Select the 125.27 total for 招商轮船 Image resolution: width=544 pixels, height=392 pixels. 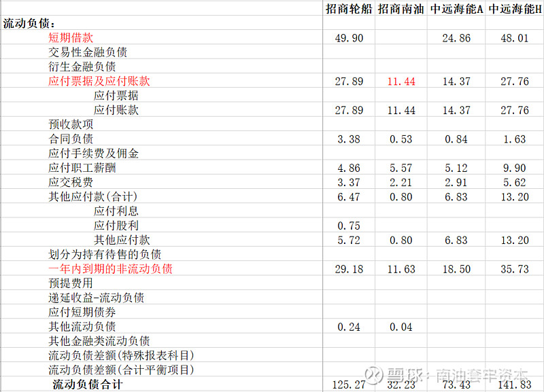coord(349,385)
